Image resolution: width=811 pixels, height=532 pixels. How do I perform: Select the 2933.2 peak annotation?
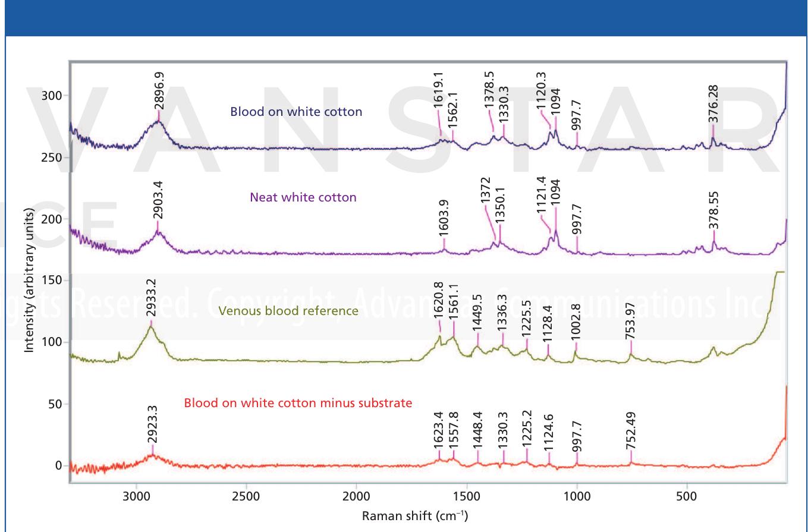click(152, 299)
